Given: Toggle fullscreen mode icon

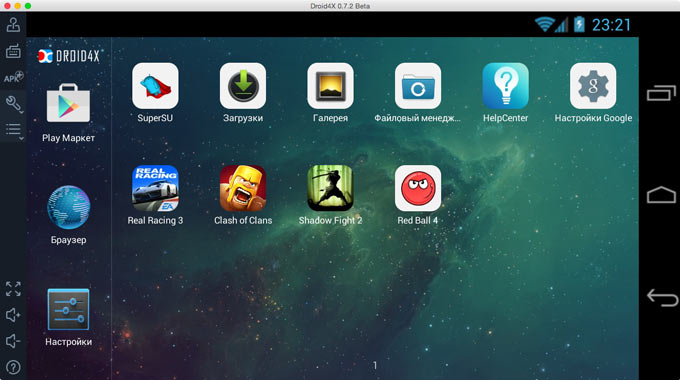Looking at the screenshot, I should tap(13, 289).
